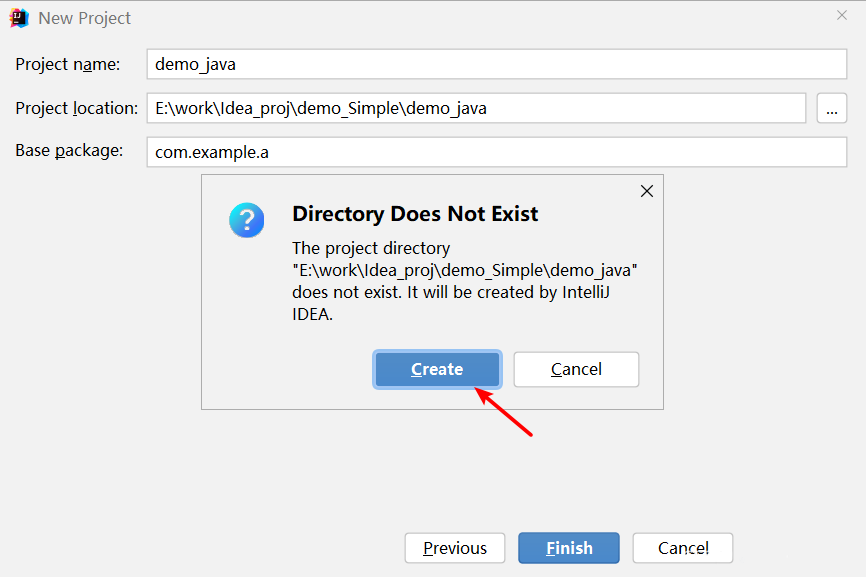866x577 pixels.
Task: Click the red arrow annotation below Create
Action: (x=503, y=412)
